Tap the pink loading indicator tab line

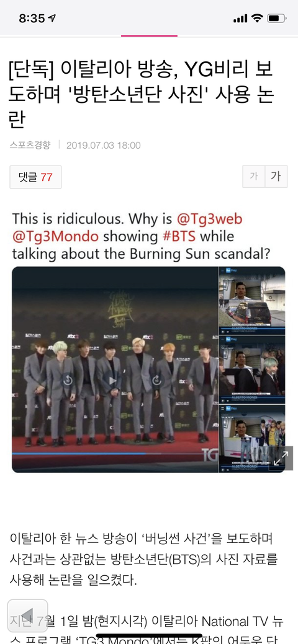149,36
